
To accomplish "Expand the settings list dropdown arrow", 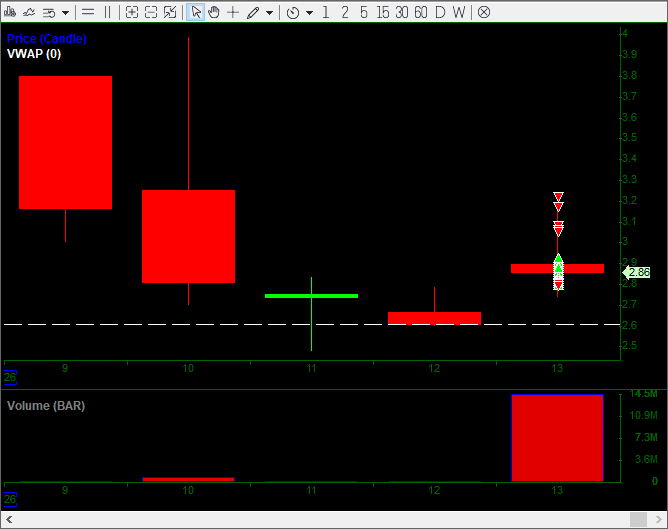I will pyautogui.click(x=65, y=13).
